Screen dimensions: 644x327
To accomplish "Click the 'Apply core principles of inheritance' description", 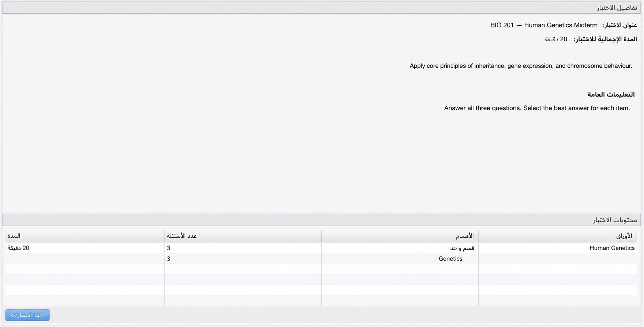I will (x=521, y=66).
